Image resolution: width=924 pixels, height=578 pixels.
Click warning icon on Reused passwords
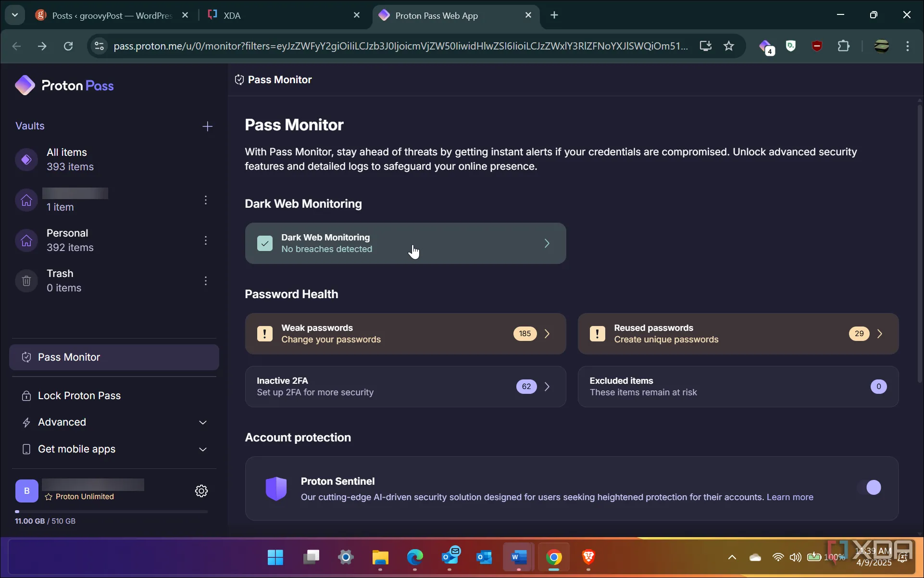point(597,334)
